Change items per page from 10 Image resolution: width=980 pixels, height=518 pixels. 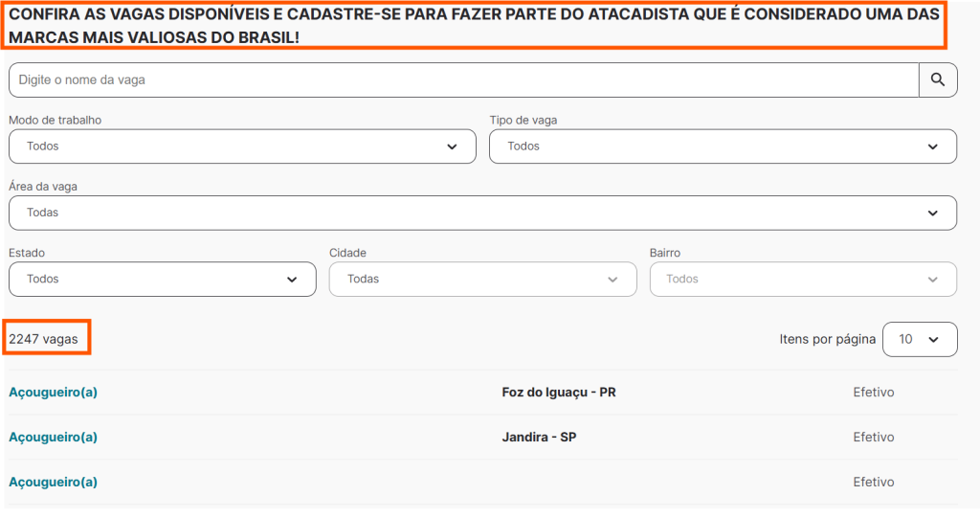pos(920,339)
